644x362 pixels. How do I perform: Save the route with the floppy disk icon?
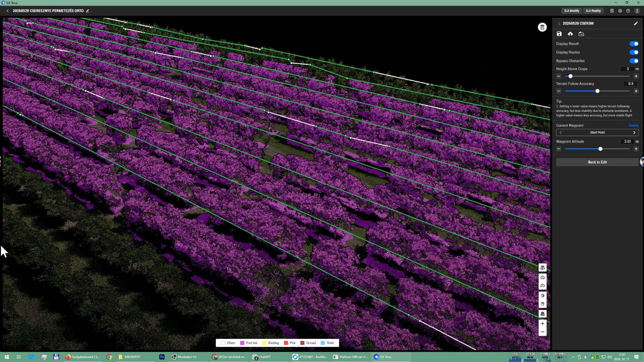(x=559, y=34)
